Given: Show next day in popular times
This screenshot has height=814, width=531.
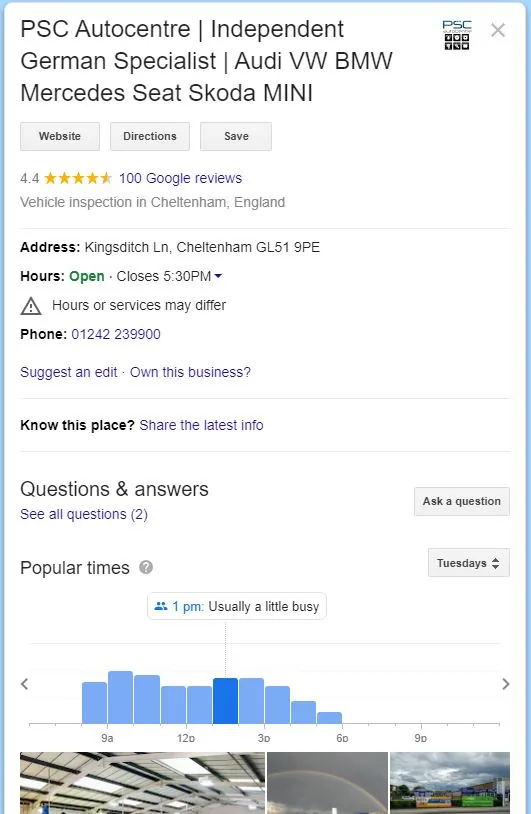Looking at the screenshot, I should tap(506, 684).
